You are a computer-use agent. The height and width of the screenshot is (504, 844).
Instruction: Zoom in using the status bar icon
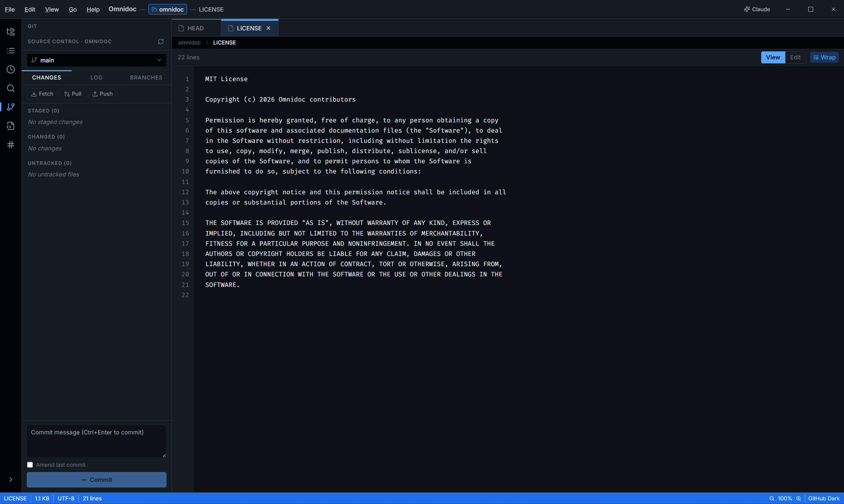(x=798, y=499)
